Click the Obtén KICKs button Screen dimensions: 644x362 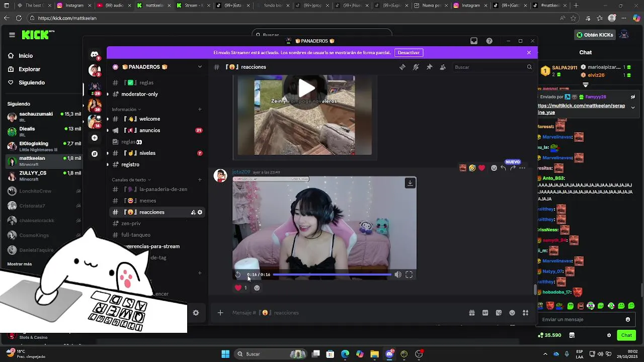[596, 35]
